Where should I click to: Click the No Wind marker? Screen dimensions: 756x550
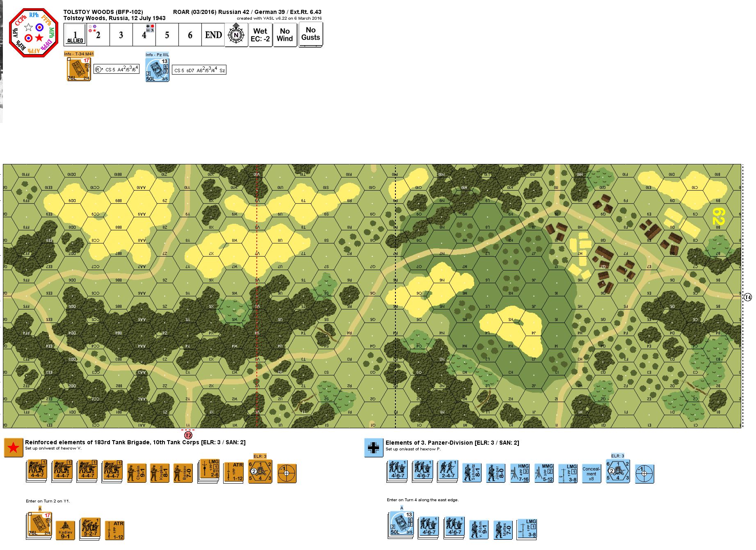click(285, 35)
